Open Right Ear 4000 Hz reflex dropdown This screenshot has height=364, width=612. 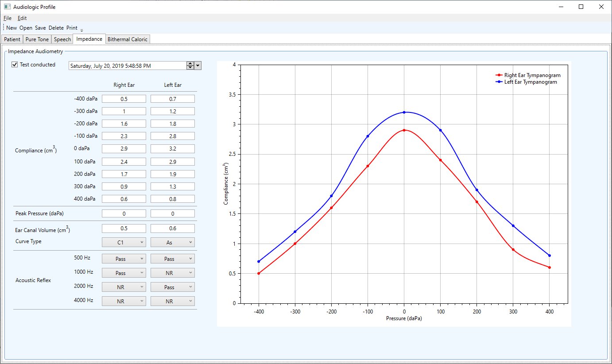[x=124, y=301]
